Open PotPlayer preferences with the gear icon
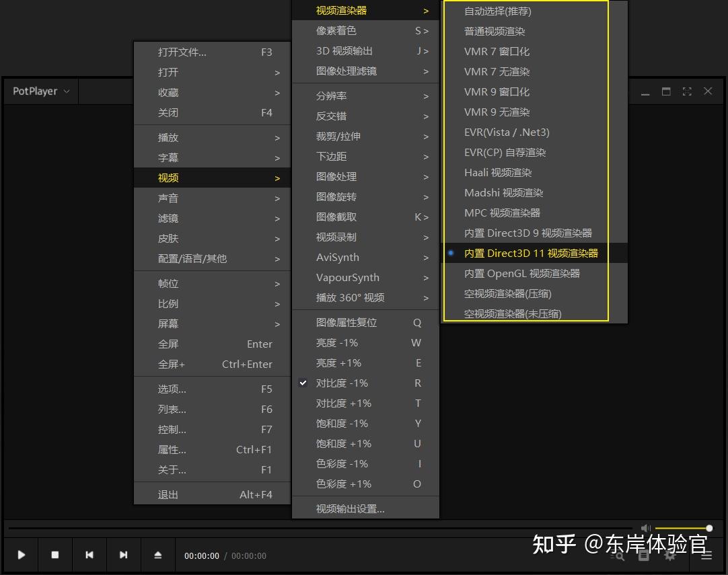 click(669, 555)
